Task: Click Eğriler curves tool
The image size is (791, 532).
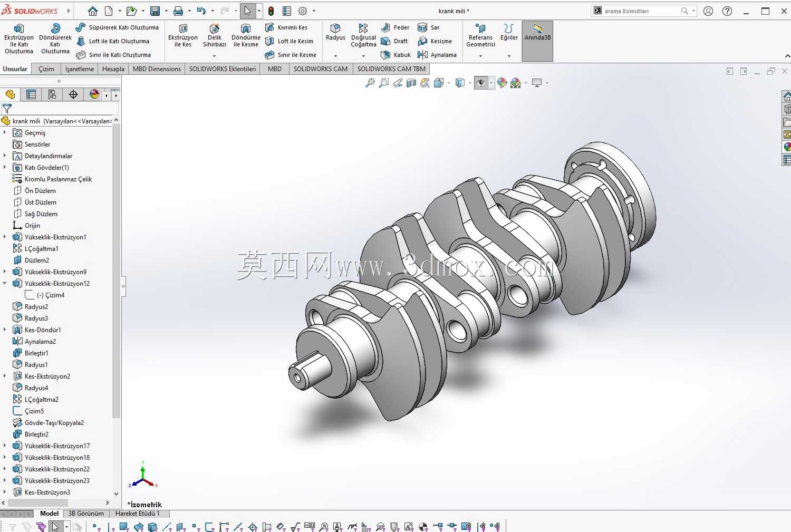Action: 509,32
